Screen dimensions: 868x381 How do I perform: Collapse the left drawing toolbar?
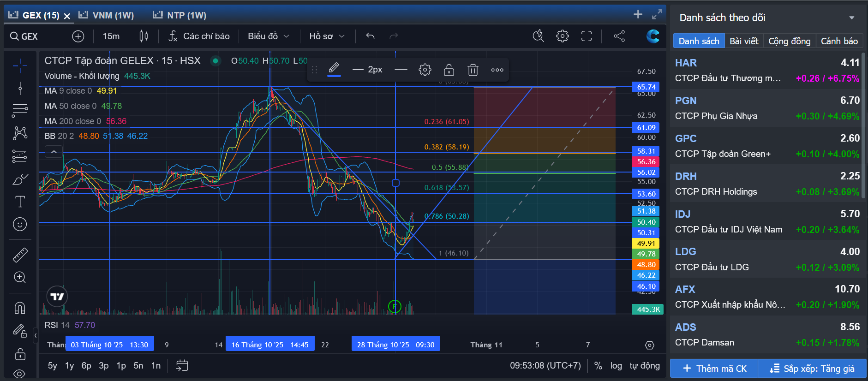36,335
